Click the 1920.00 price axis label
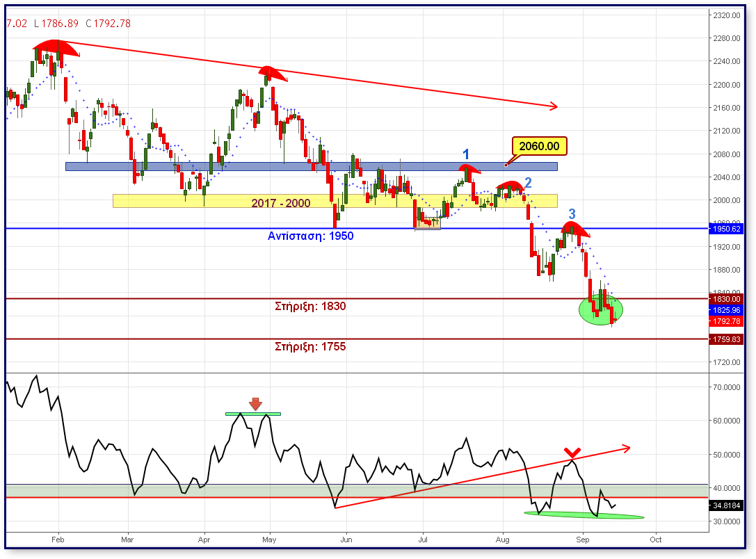756x559 pixels. click(x=727, y=247)
